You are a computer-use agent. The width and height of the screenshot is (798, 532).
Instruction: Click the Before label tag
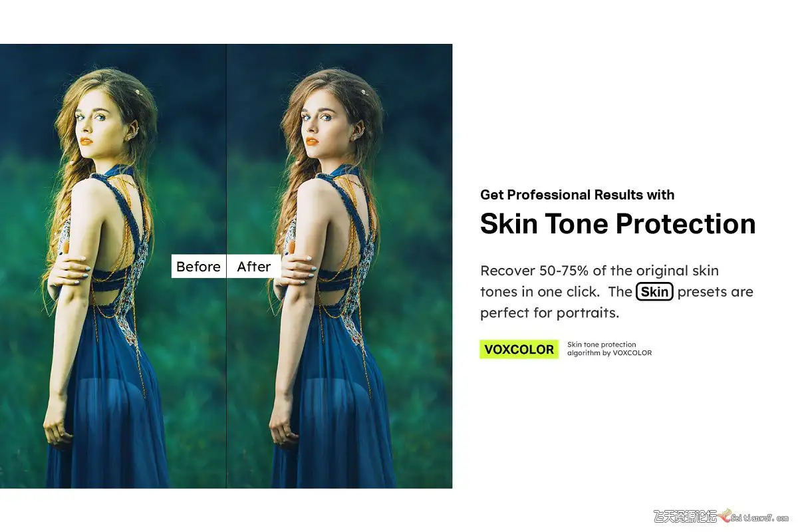[199, 267]
